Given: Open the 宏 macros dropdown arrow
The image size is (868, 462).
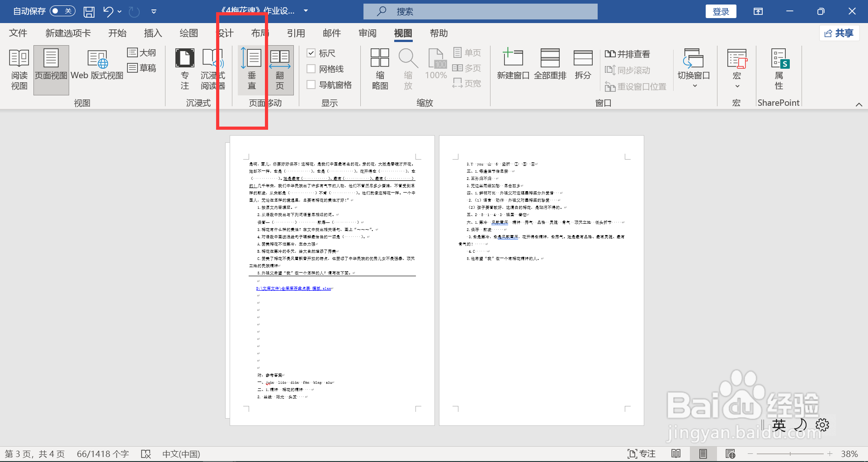Looking at the screenshot, I should pyautogui.click(x=736, y=85).
